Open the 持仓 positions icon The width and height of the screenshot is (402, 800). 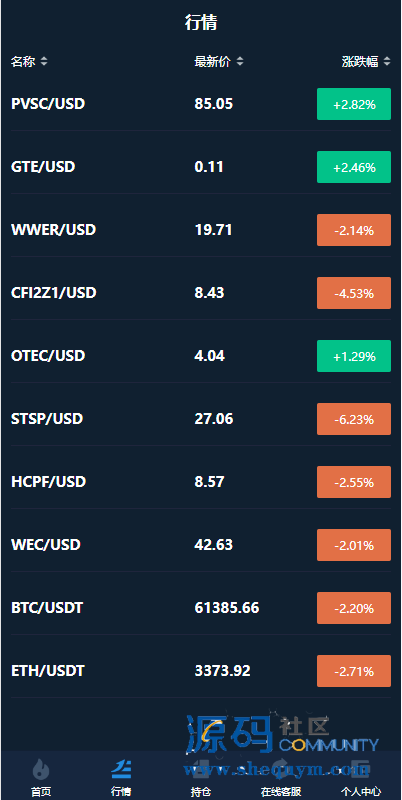tap(201, 768)
